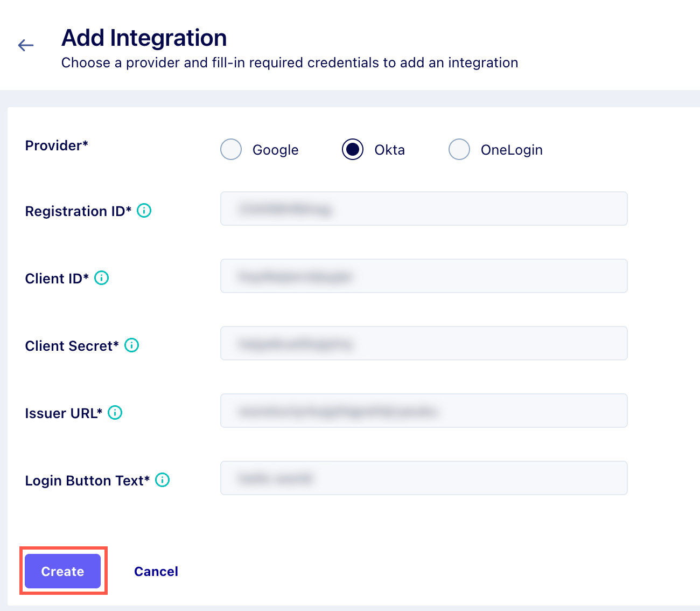Select the Okta provider option

click(x=353, y=149)
